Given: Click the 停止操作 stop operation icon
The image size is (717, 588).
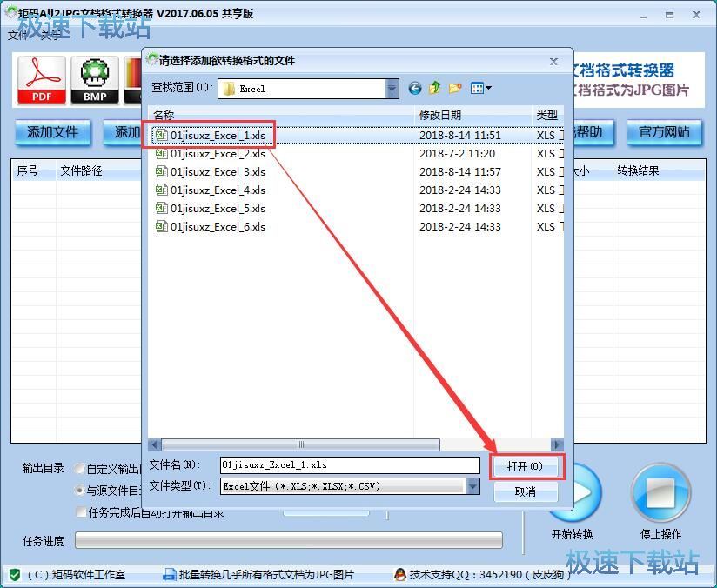Looking at the screenshot, I should tap(661, 491).
